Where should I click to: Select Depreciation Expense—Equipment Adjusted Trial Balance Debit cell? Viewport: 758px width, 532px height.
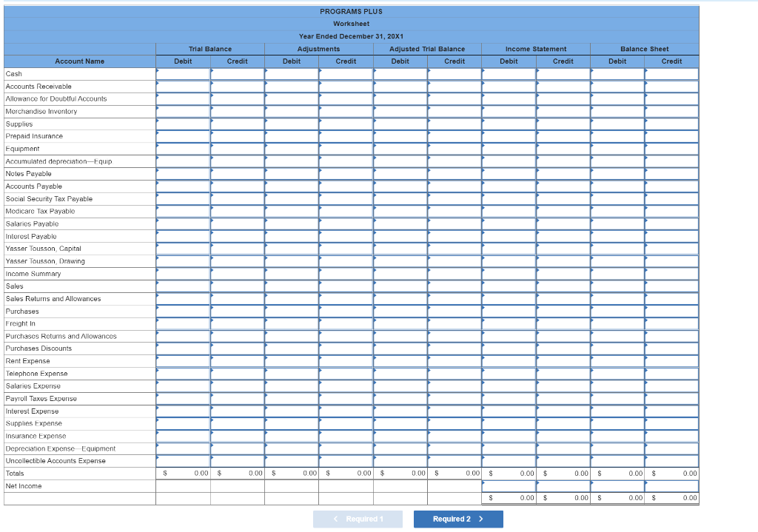point(400,448)
